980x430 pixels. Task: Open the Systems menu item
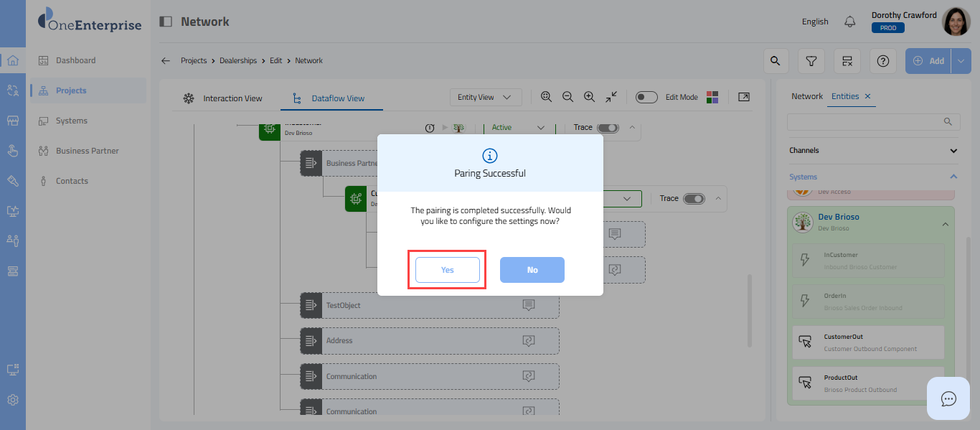[x=72, y=121]
